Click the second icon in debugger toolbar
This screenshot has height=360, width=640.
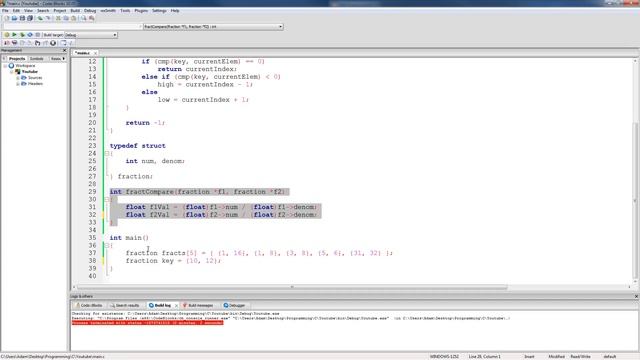(x=14, y=43)
